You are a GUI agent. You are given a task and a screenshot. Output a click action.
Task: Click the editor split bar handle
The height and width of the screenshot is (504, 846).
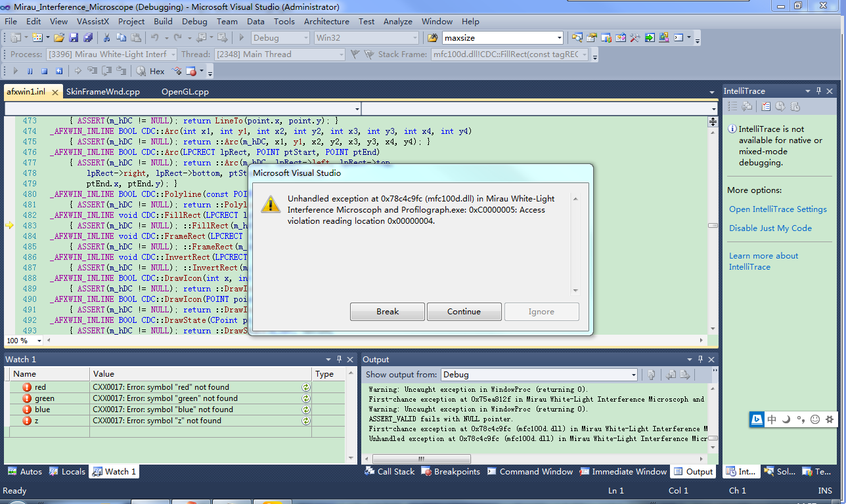tap(712, 121)
